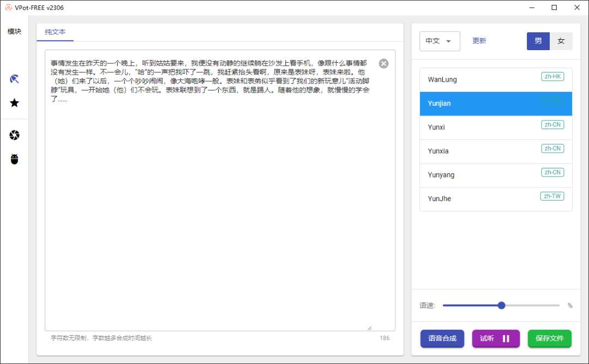
Task: Choose the Yunxi voice
Action: 496,128
